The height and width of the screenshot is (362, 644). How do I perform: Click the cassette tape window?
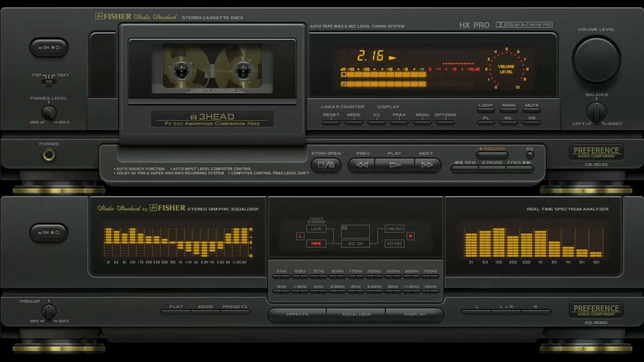(x=212, y=69)
